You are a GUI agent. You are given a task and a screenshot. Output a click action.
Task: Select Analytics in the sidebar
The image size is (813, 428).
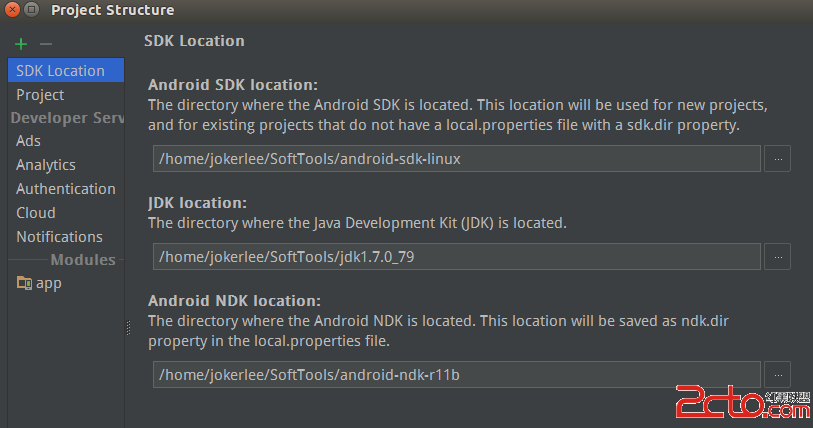(x=46, y=165)
